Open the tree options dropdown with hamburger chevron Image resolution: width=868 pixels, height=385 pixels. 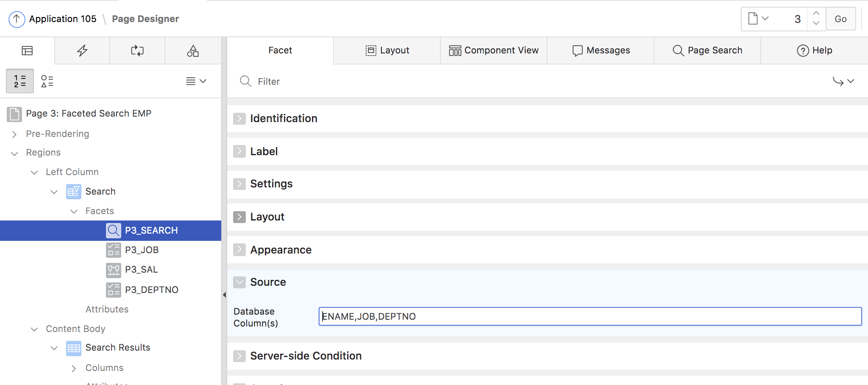coord(196,81)
